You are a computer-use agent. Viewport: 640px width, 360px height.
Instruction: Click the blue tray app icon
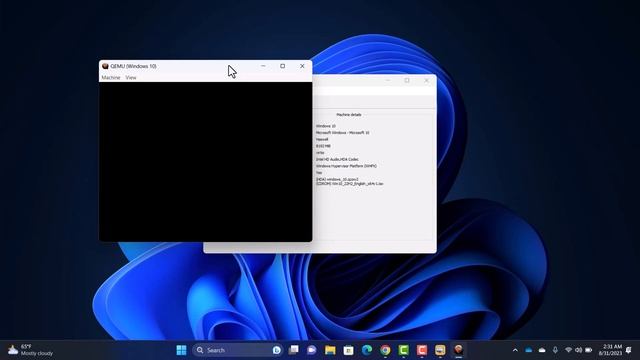(x=529, y=350)
